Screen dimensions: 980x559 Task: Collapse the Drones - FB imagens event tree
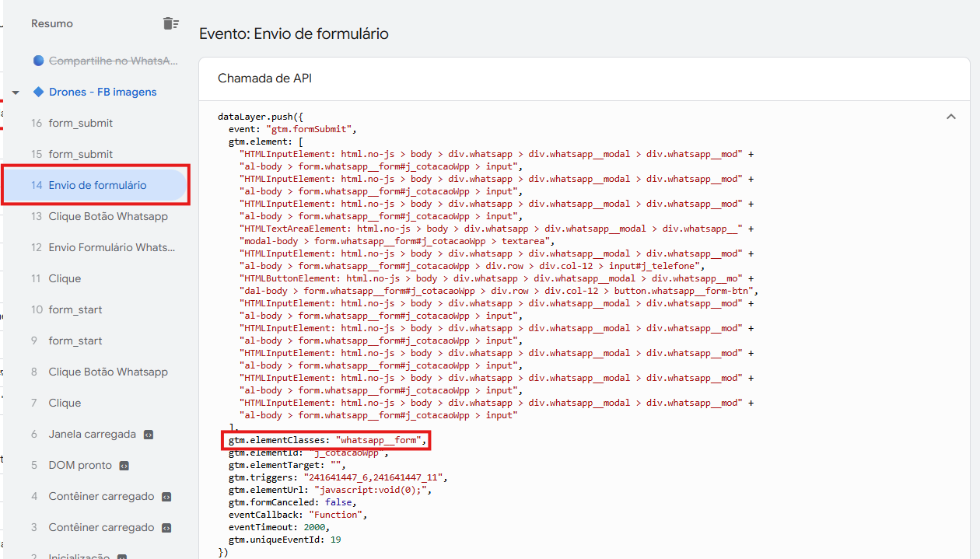pyautogui.click(x=16, y=93)
